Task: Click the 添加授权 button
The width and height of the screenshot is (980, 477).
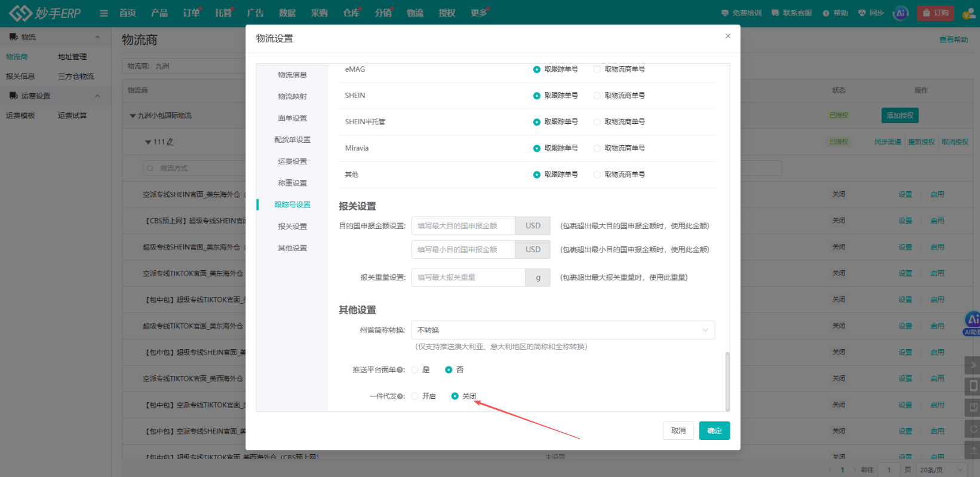Action: [x=900, y=115]
